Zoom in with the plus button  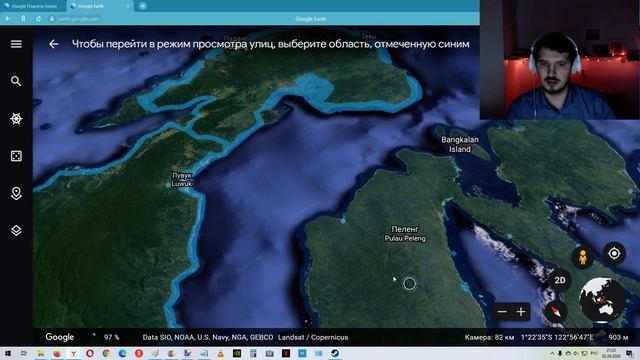pos(521,312)
